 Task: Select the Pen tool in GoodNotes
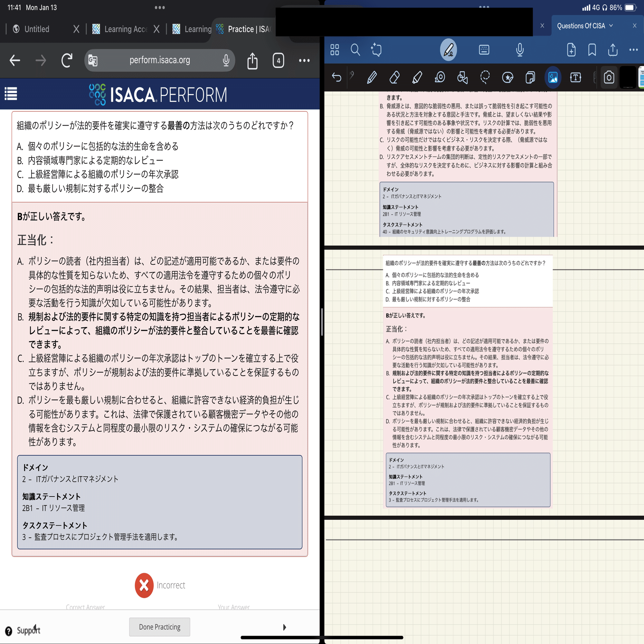[x=372, y=77]
